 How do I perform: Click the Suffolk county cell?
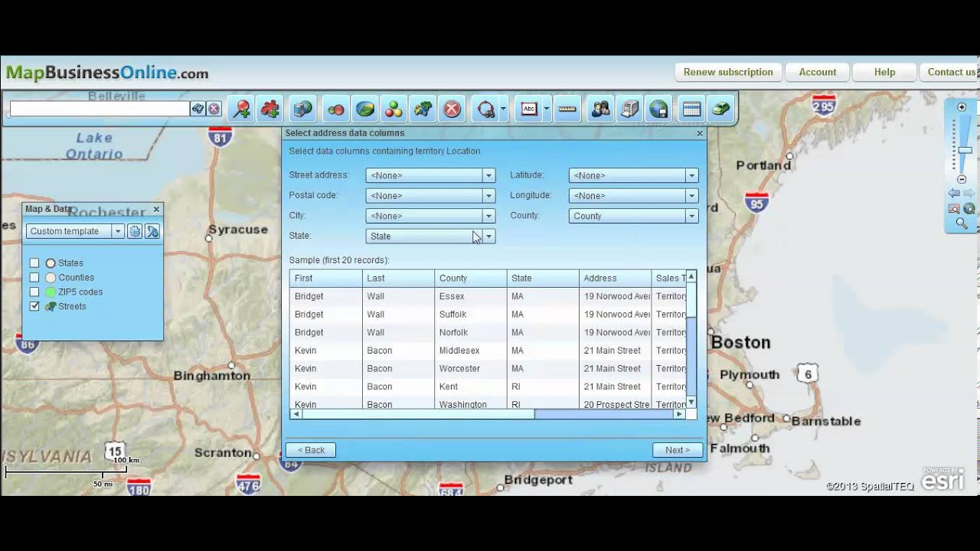(470, 315)
